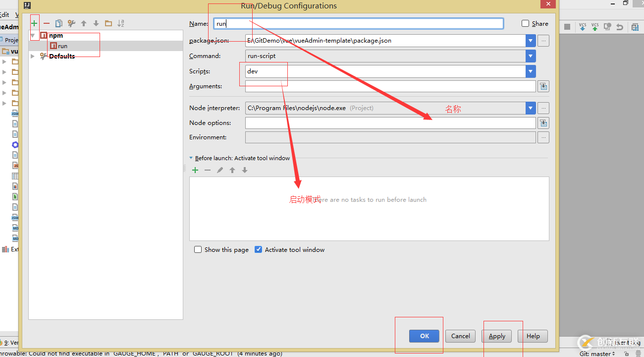Browse for package.json with ellipsis button

click(543, 41)
